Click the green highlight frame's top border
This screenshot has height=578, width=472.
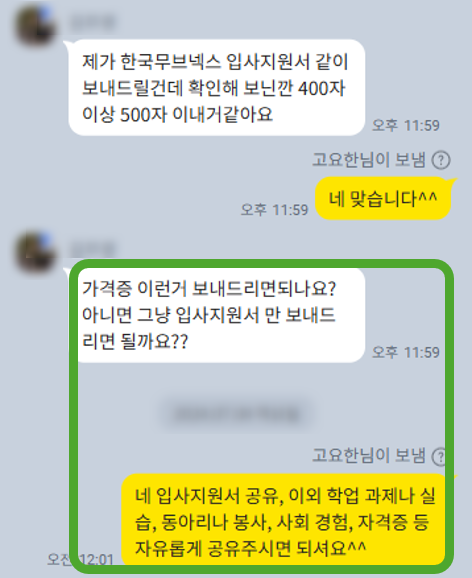(261, 264)
